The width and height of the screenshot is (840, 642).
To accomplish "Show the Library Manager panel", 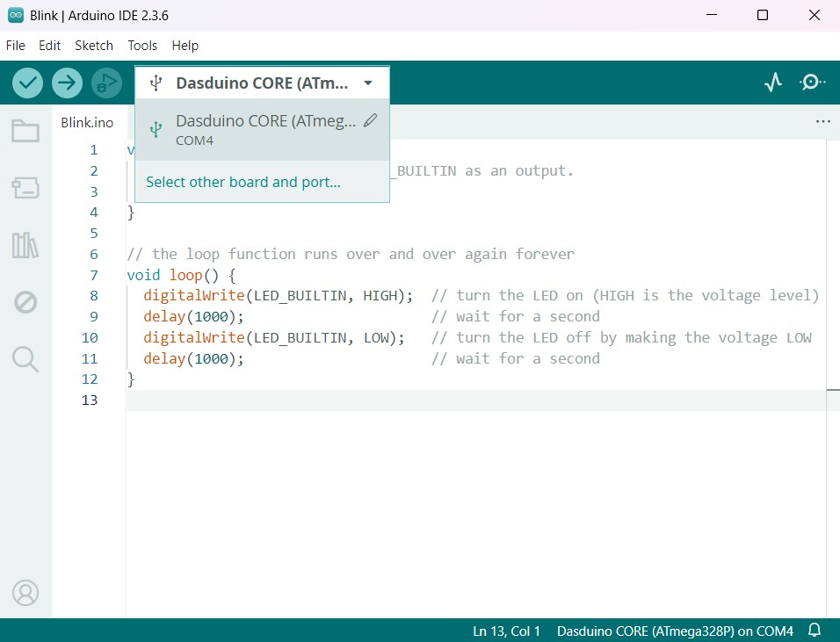I will [25, 245].
